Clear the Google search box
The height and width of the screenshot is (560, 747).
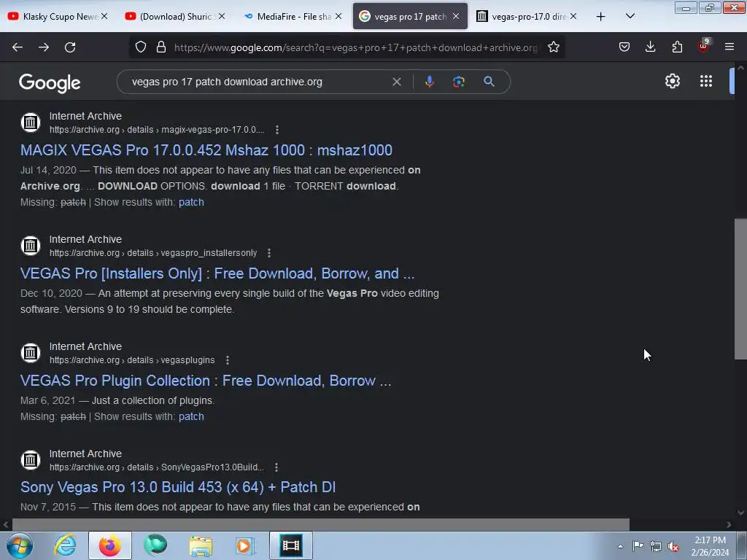pyautogui.click(x=396, y=82)
